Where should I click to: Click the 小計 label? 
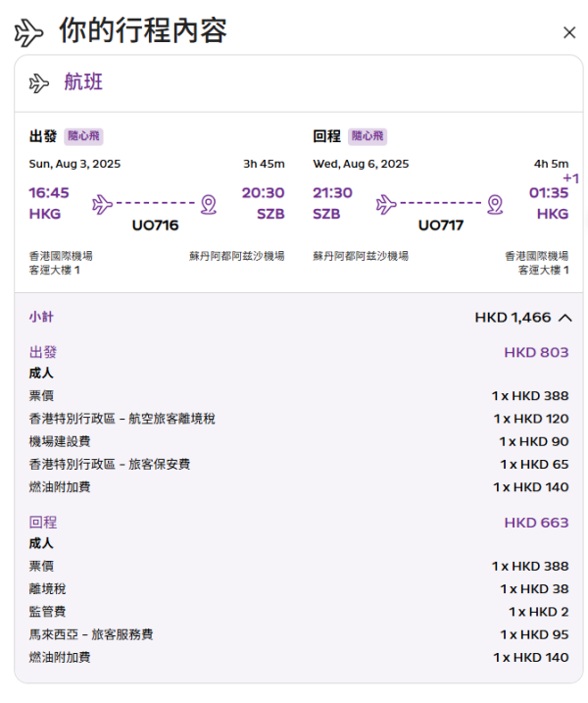point(41,317)
